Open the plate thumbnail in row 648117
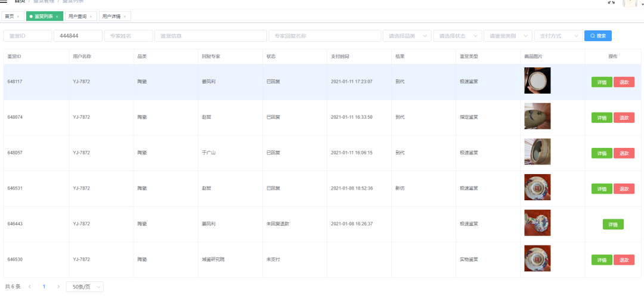 pyautogui.click(x=537, y=80)
